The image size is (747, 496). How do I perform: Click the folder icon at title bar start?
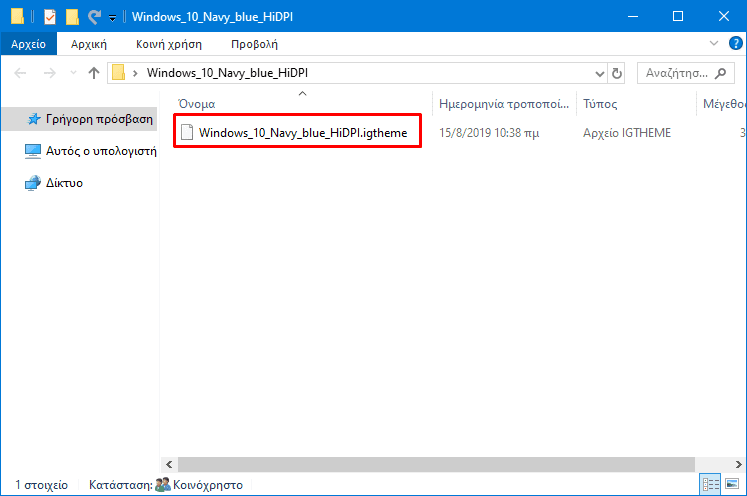[x=17, y=17]
